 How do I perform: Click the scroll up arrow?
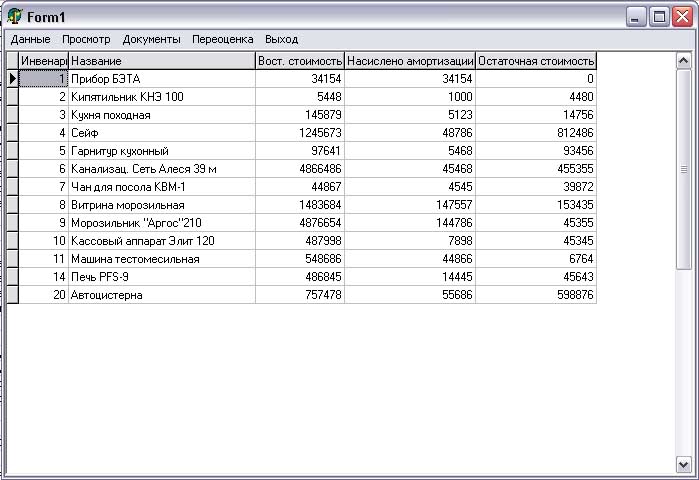684,60
